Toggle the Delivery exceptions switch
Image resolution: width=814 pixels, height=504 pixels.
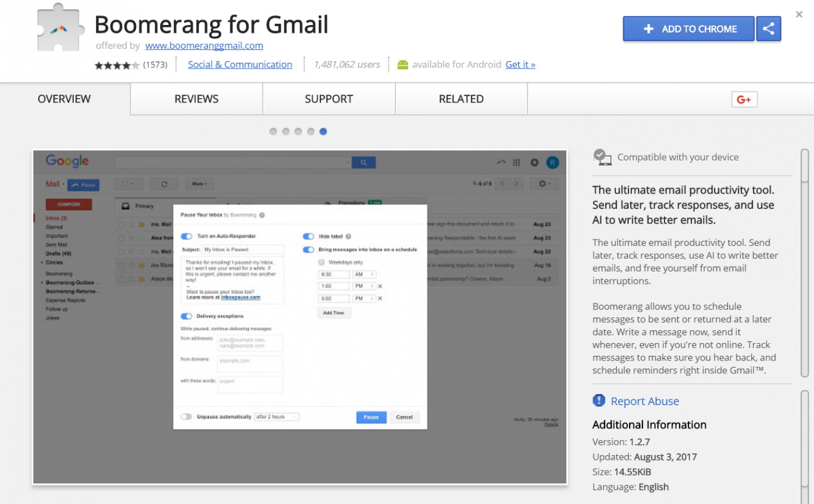click(x=187, y=316)
